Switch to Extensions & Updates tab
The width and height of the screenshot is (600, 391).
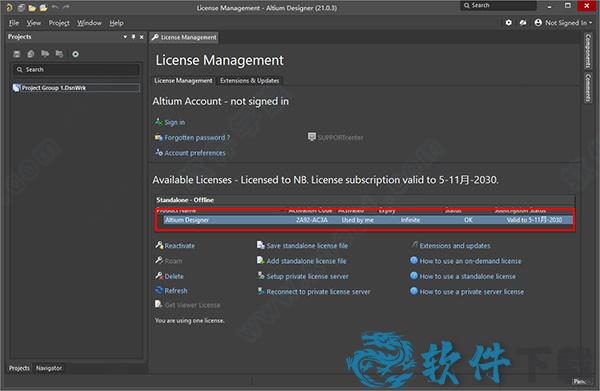[249, 80]
